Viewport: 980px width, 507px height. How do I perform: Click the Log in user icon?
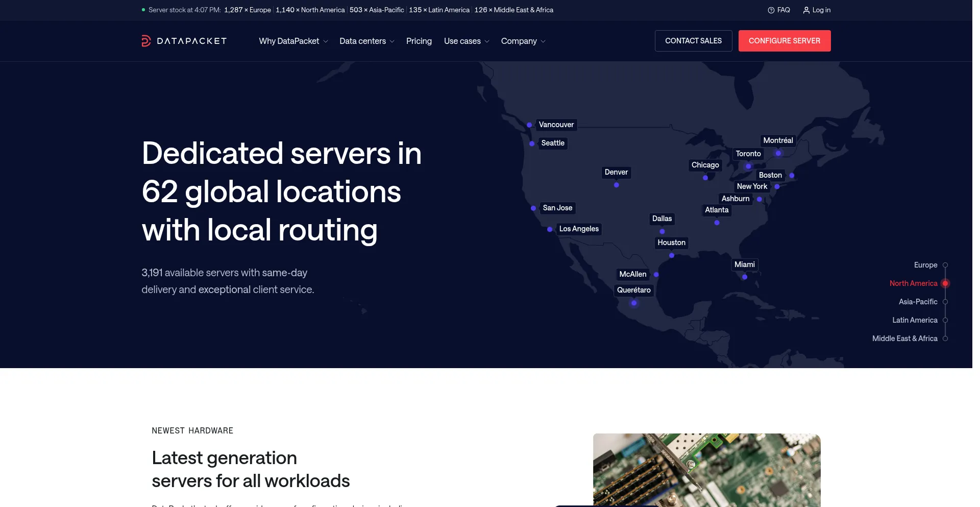806,10
